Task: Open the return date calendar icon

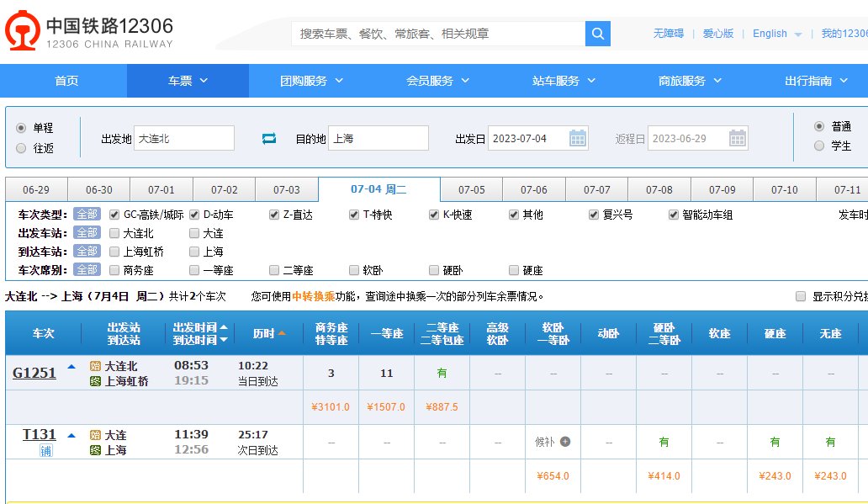Action: 738,138
